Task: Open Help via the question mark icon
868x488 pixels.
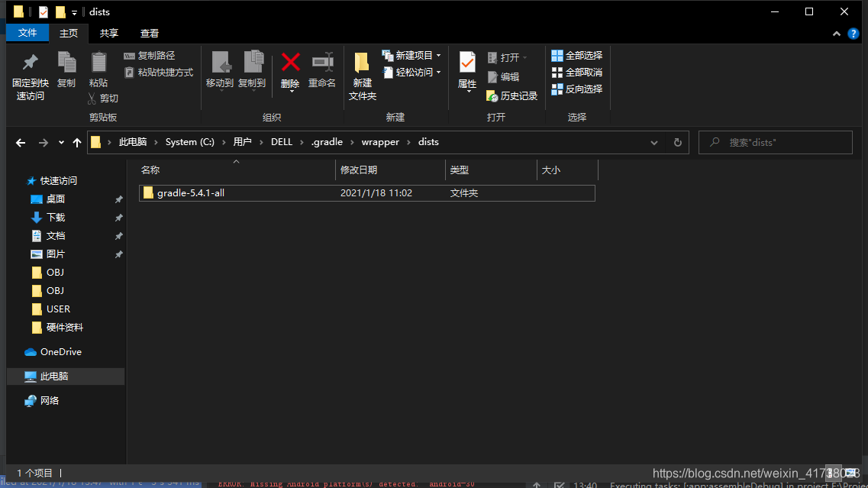Action: (853, 34)
